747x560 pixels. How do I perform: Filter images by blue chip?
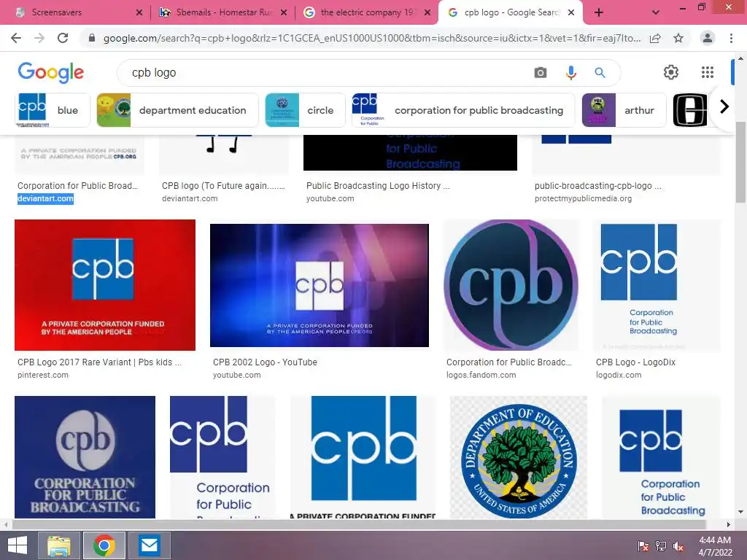click(x=53, y=110)
